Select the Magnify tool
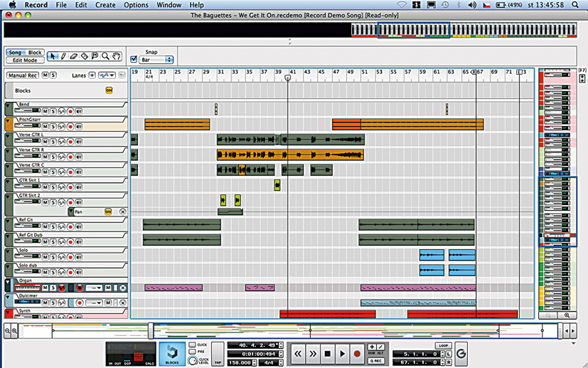Screen dimensions: 588x368 [x=105, y=56]
